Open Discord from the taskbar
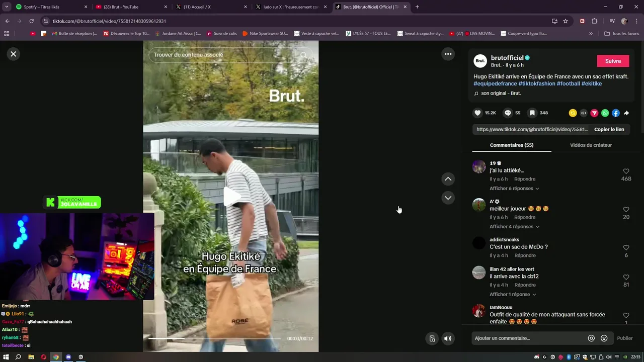Screen dimensions: 644x362 tap(68, 357)
